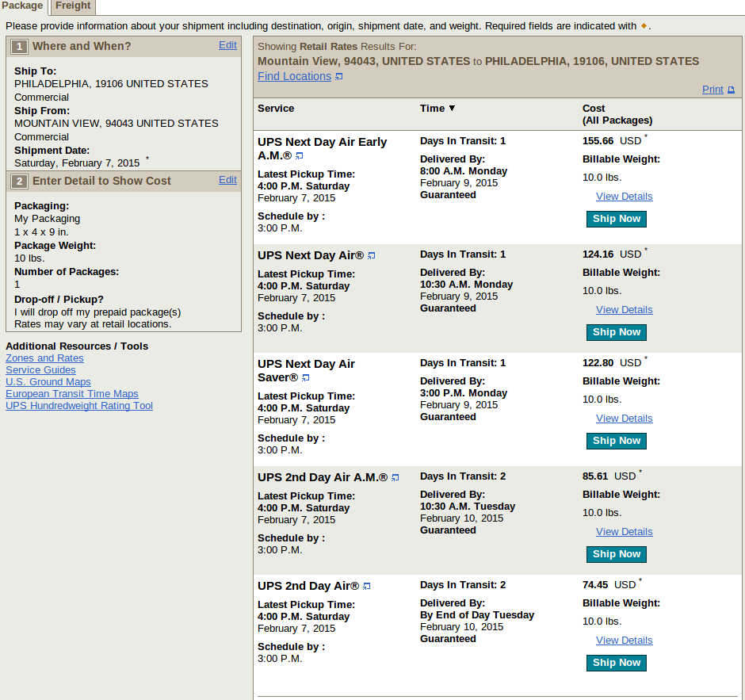View Details for the 85.61 USD rate
This screenshot has width=745, height=700.
625,532
